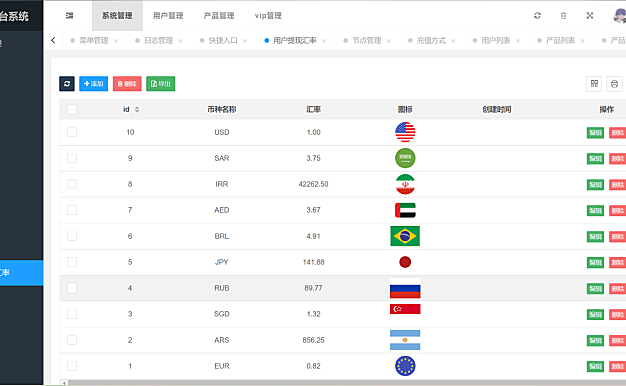Click the 42262.50 rate cell

click(x=313, y=184)
